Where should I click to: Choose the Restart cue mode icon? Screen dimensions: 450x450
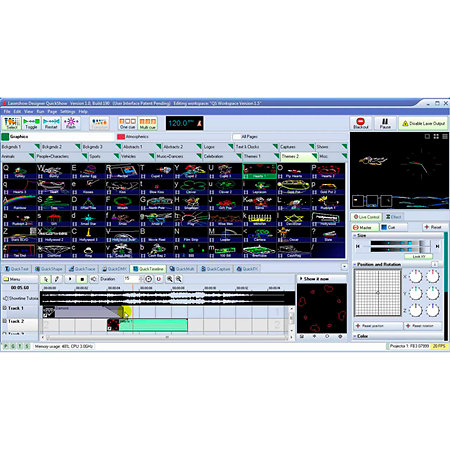click(51, 123)
